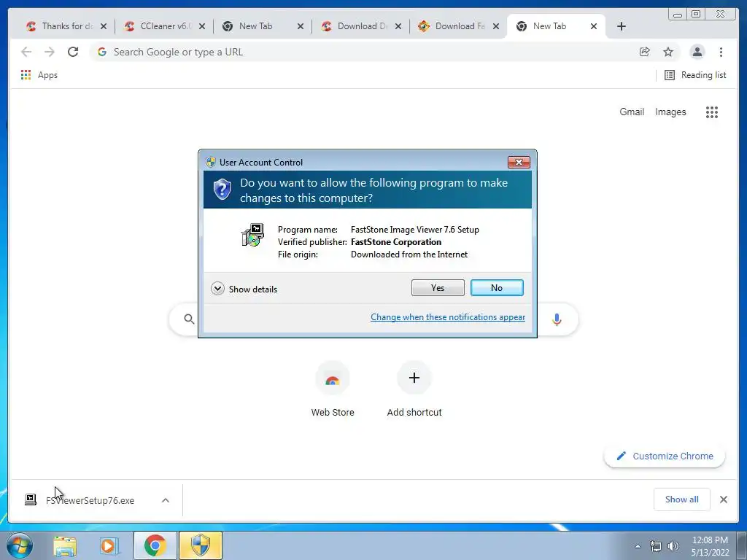Open the Reading list
Viewport: 747px width, 560px height.
[695, 75]
